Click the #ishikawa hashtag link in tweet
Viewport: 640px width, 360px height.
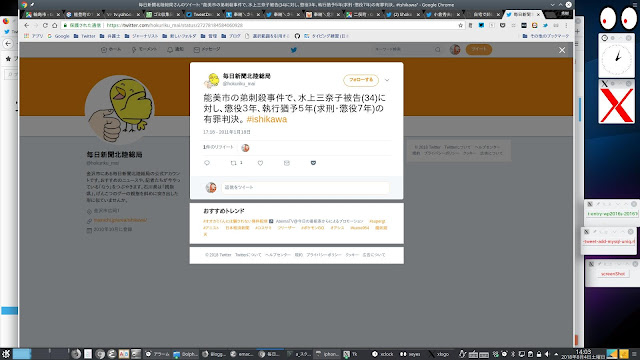tap(267, 119)
